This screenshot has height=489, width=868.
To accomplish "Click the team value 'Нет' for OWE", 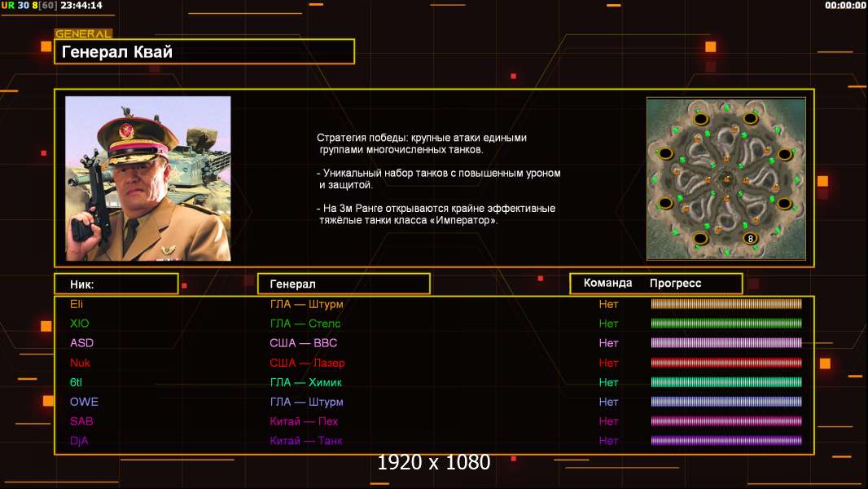I will 608,402.
